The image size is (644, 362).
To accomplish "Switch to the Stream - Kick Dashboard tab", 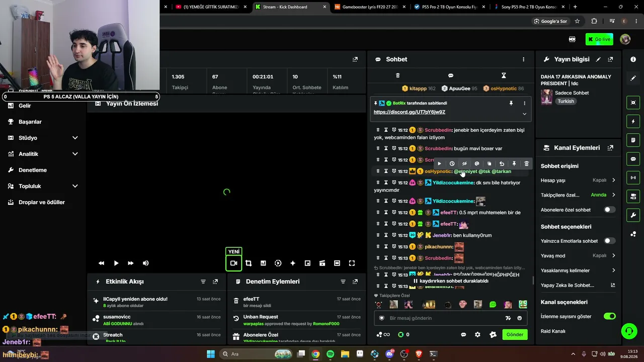I will click(x=290, y=7).
